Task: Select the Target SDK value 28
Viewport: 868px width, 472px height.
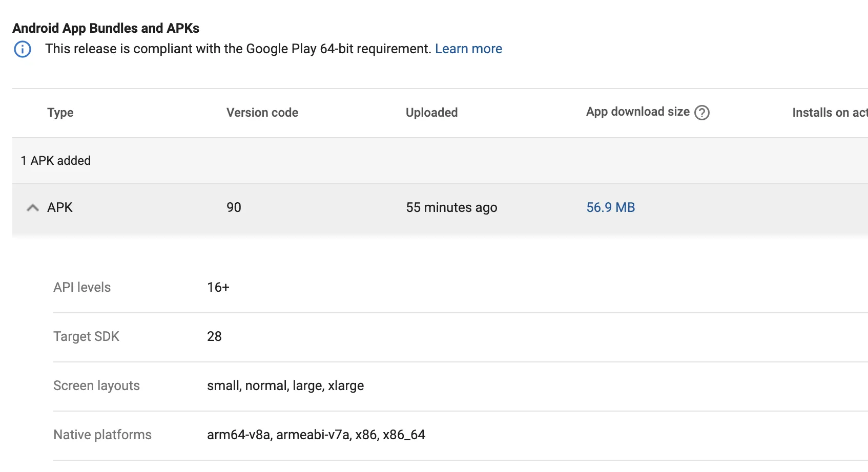Action: pyautogui.click(x=214, y=336)
